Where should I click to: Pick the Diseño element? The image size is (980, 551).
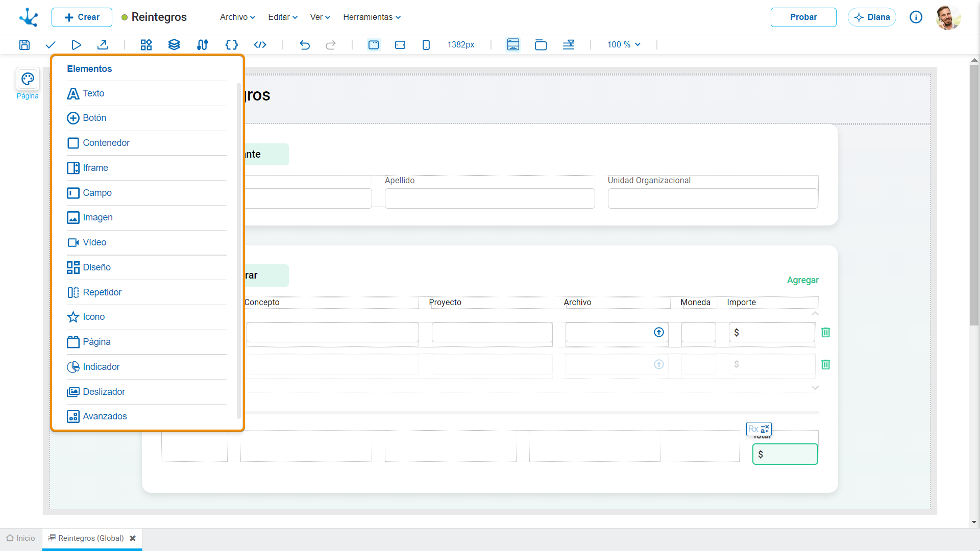(x=146, y=268)
